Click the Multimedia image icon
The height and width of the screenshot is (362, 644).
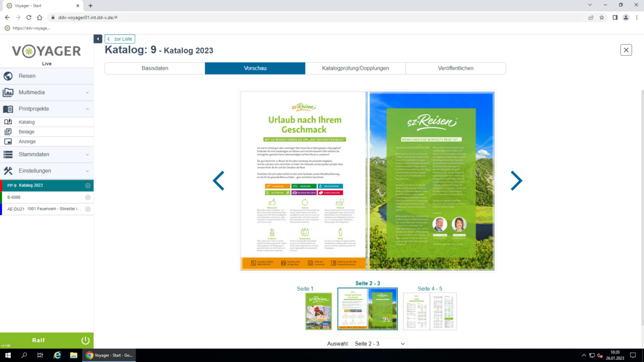pyautogui.click(x=8, y=92)
